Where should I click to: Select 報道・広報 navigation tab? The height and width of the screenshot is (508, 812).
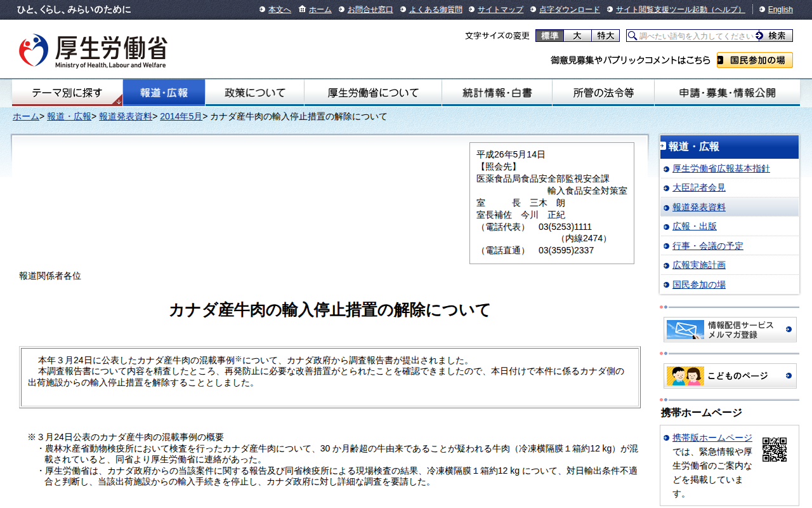[x=164, y=93]
